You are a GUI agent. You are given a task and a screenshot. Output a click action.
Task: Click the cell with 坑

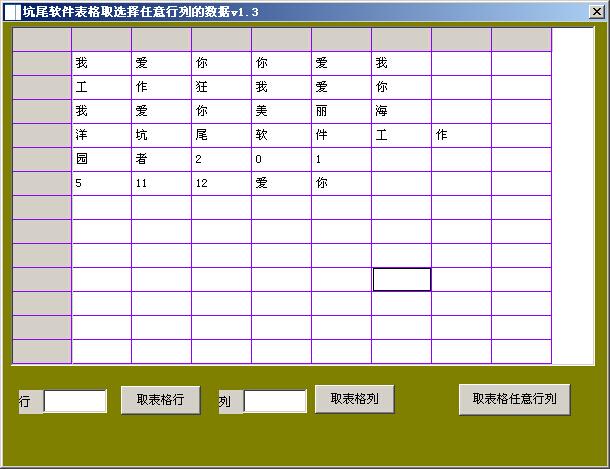point(161,135)
